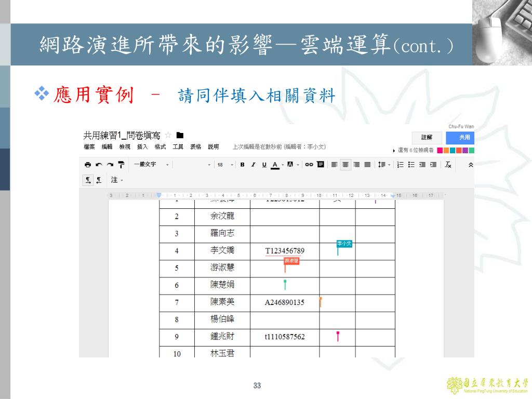The image size is (532, 399).
Task: Click the 李小文 collaborator cursor flag
Action: click(x=344, y=244)
